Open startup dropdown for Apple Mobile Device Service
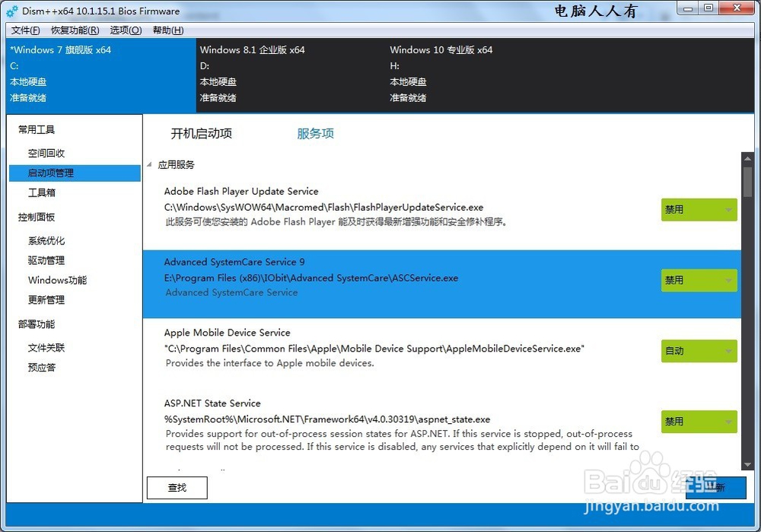The image size is (761, 532). [x=699, y=351]
